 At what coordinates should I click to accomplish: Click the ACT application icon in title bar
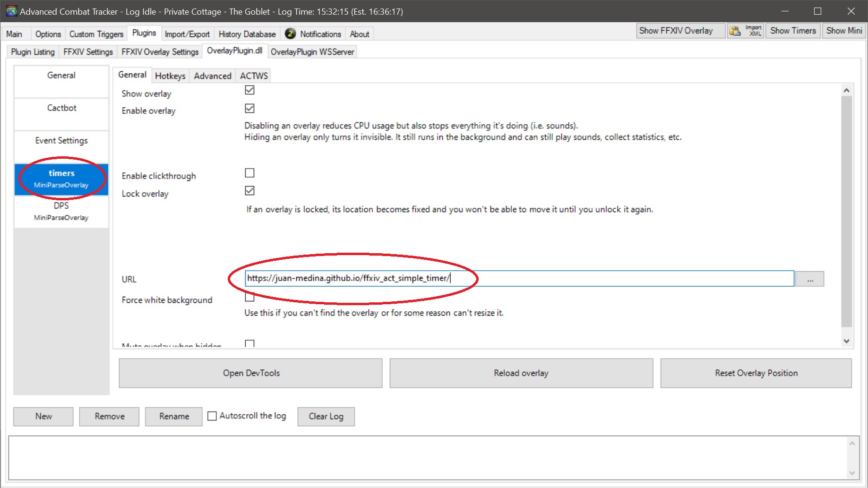pos(11,11)
